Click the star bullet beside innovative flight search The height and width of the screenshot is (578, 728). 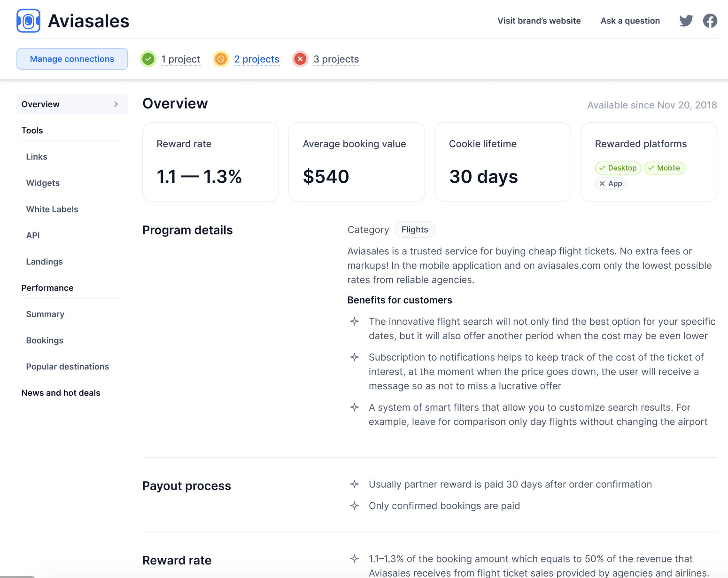(355, 321)
